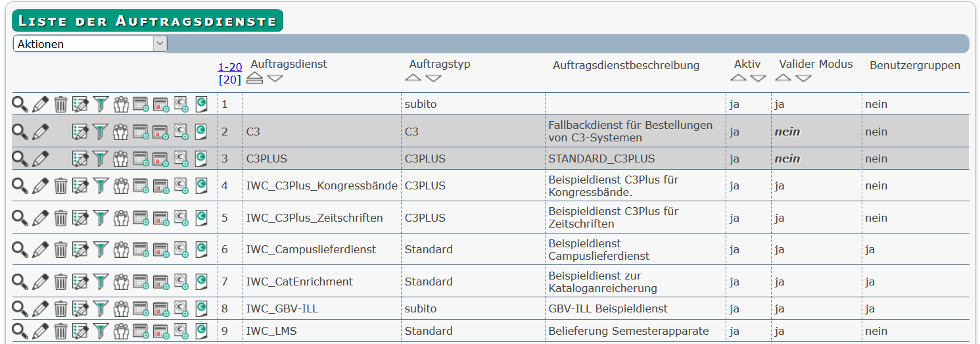Click plain calendar icon for IWC_LMS row
Screen dimensions: 980x344
[x=141, y=331]
